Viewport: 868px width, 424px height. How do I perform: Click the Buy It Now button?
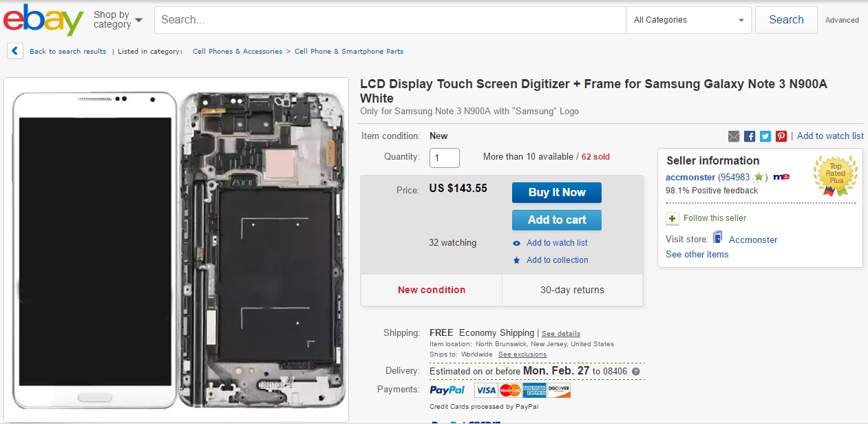pyautogui.click(x=557, y=193)
